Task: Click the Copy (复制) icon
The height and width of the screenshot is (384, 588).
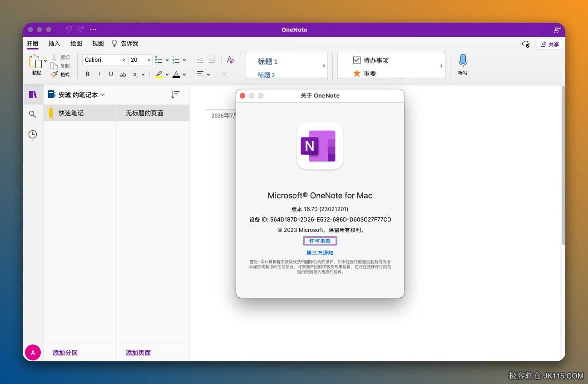Action: pyautogui.click(x=54, y=66)
